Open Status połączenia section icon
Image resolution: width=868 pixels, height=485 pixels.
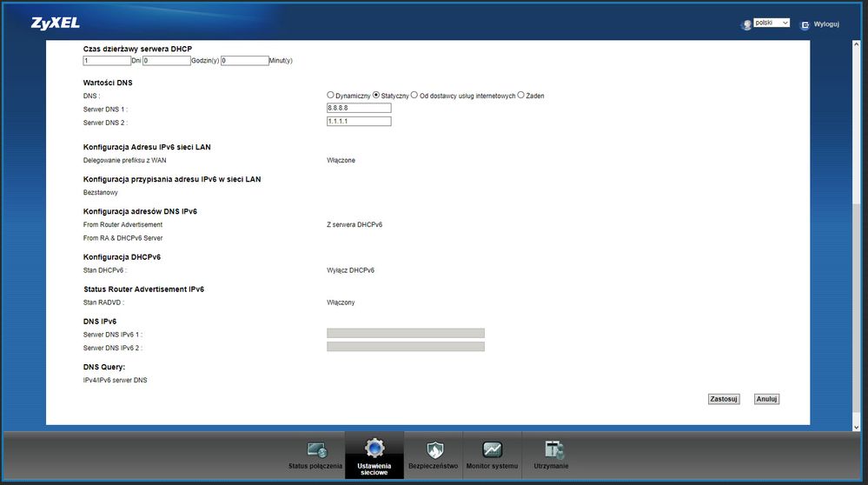coord(317,449)
